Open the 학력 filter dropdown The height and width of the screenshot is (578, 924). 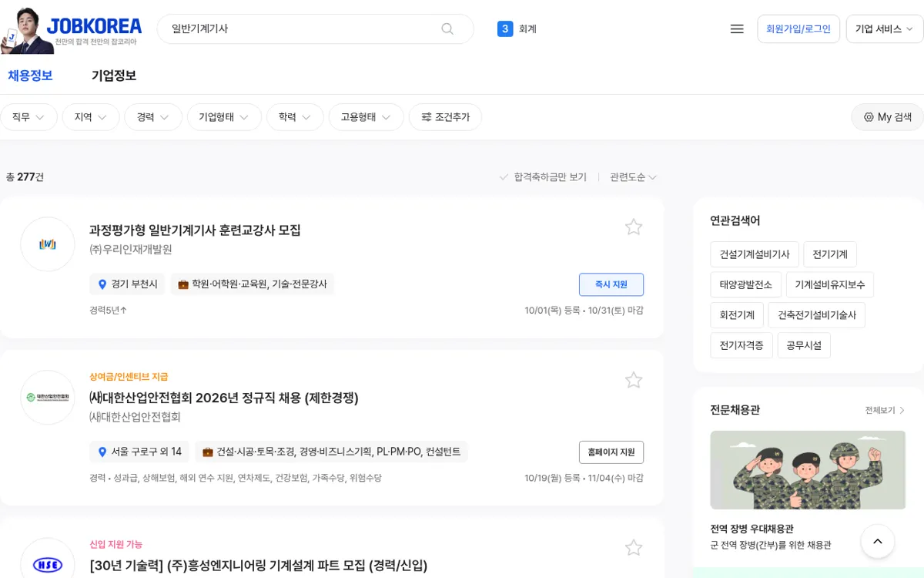pyautogui.click(x=295, y=117)
